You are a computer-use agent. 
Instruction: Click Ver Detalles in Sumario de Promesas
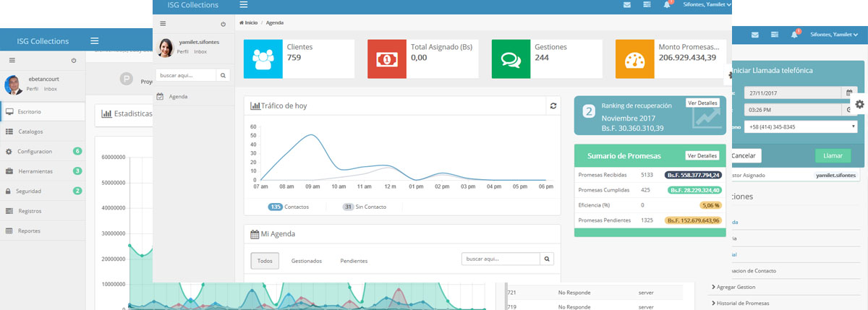pos(702,155)
